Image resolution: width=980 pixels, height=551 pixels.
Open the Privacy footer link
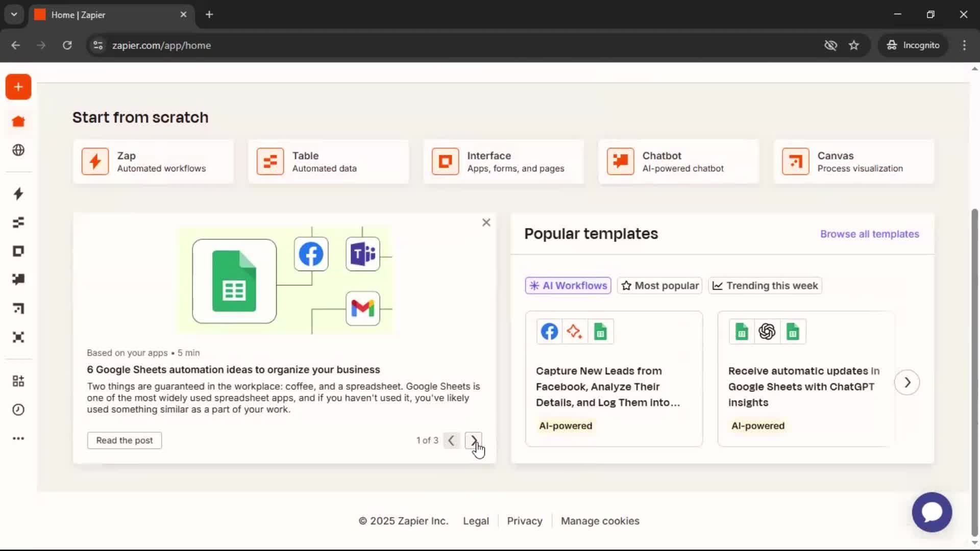click(525, 521)
